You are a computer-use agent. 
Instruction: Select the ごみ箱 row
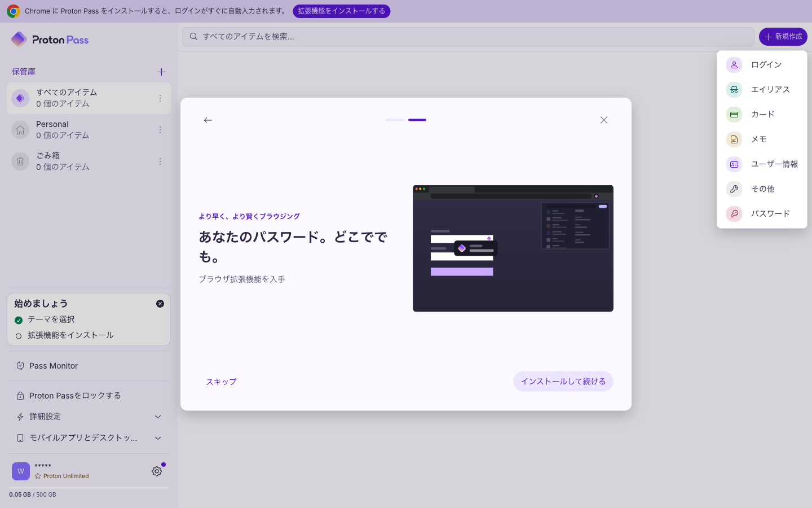[89, 161]
